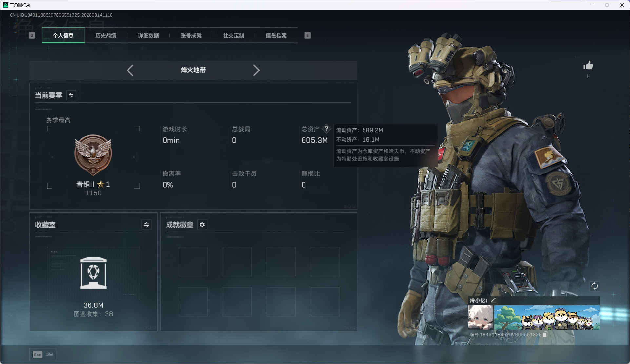The height and width of the screenshot is (364, 630).
Task: View the 信誉档案 tab
Action: tap(276, 35)
